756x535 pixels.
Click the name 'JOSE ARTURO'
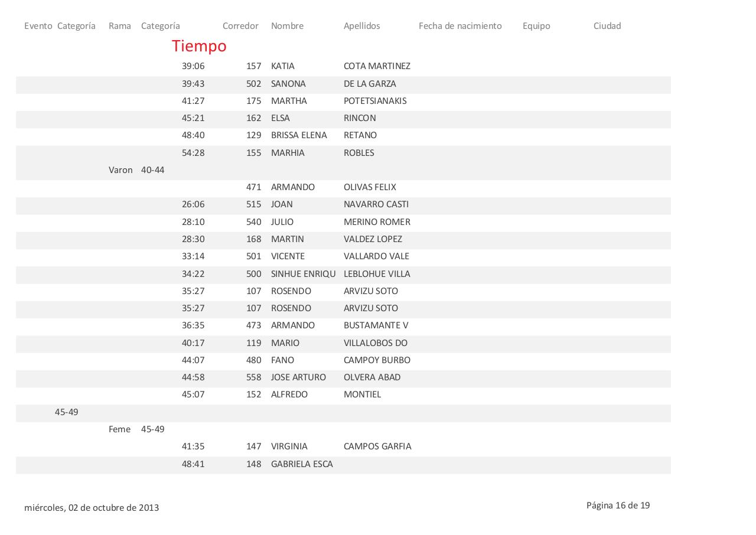[x=298, y=377]
